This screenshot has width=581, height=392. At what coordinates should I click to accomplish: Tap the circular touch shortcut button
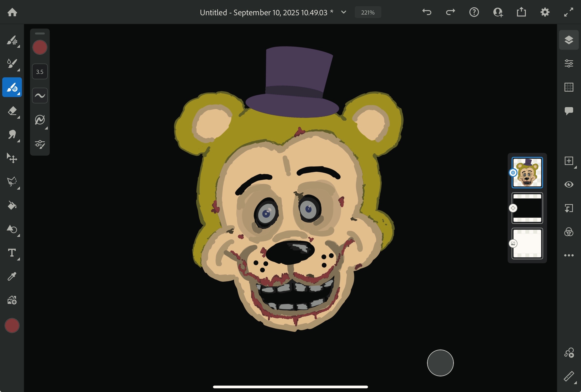440,363
